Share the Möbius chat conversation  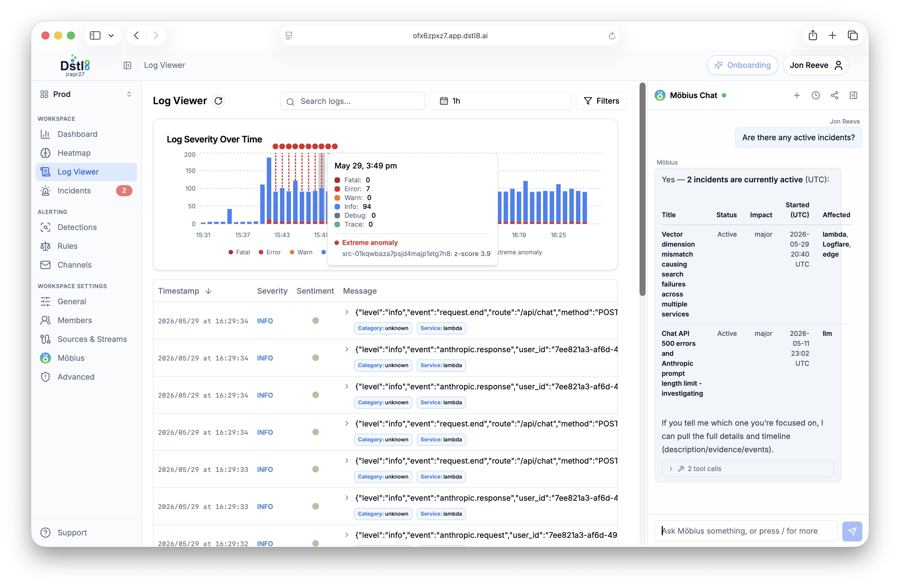click(x=835, y=95)
